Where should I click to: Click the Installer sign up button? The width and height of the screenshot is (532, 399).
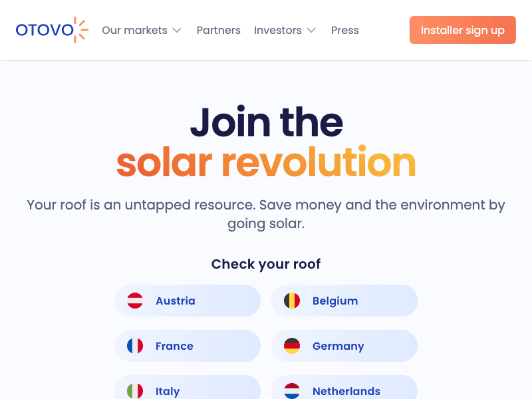[x=462, y=30]
